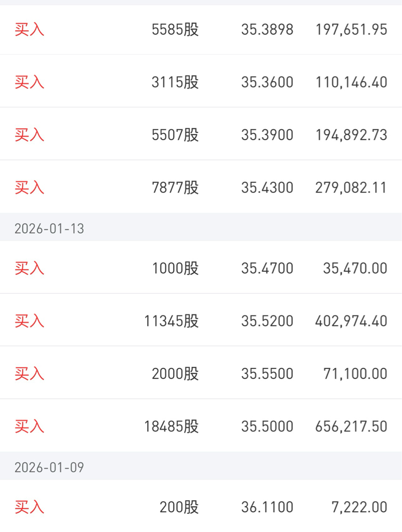Screen dimensions: 402x532
Task: Open the 200股 trade record
Action: 179,507
